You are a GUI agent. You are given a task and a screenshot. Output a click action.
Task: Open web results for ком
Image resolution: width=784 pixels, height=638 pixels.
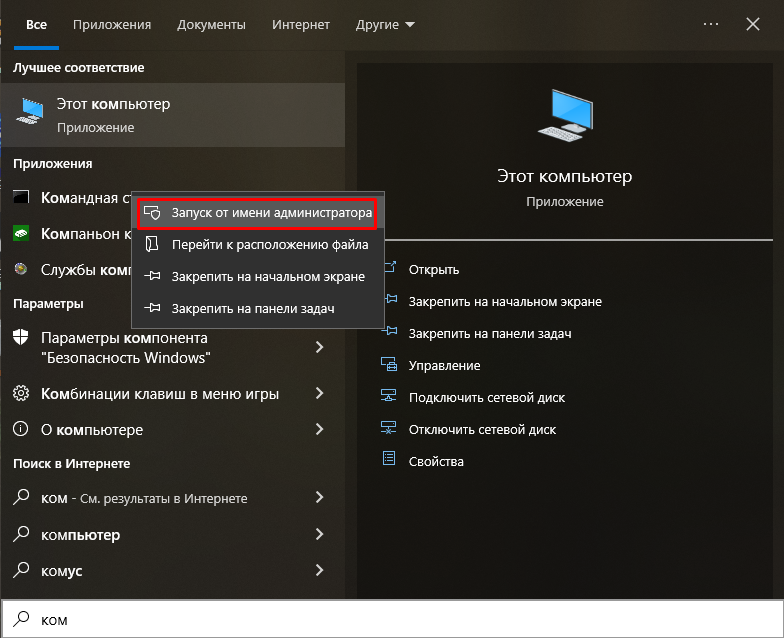click(172, 498)
